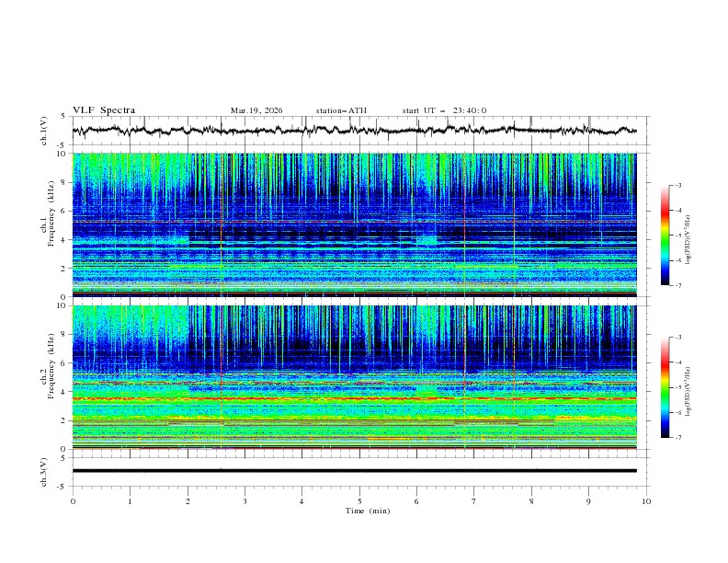This screenshot has width=728, height=563.
Task: Click the '-7' label on ch.2 color scale
Action: [x=677, y=438]
